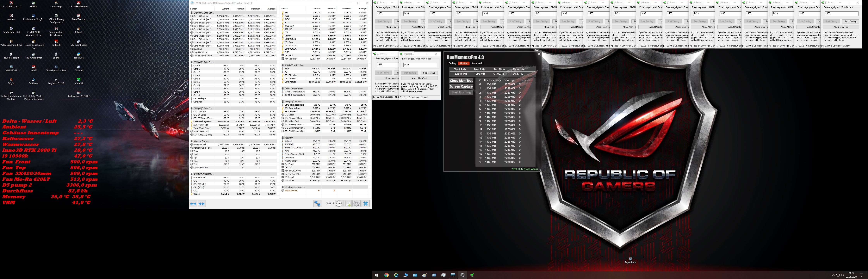Select the aquasuite desktop icon

pyautogui.click(x=78, y=56)
